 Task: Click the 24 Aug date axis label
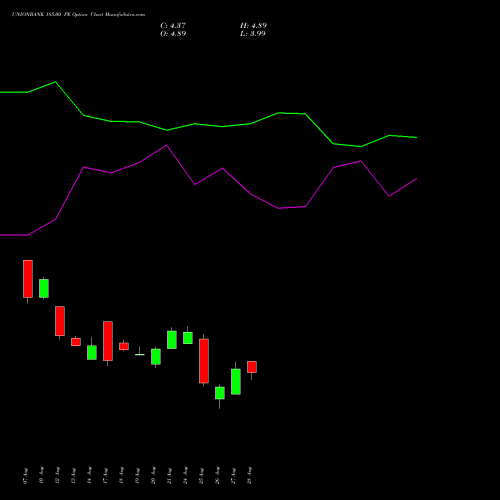point(185,476)
